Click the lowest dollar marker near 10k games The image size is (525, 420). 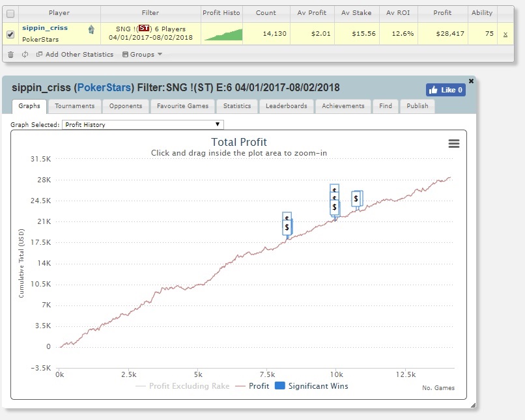(x=335, y=208)
